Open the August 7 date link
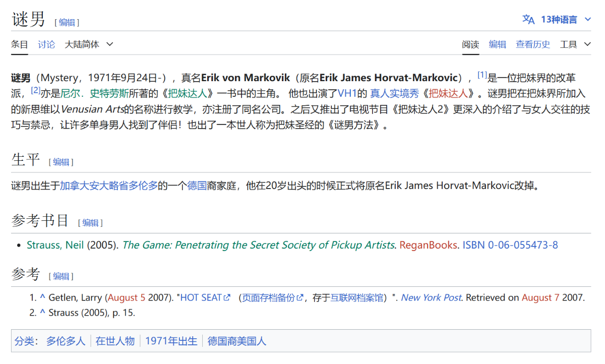 [x=540, y=297]
